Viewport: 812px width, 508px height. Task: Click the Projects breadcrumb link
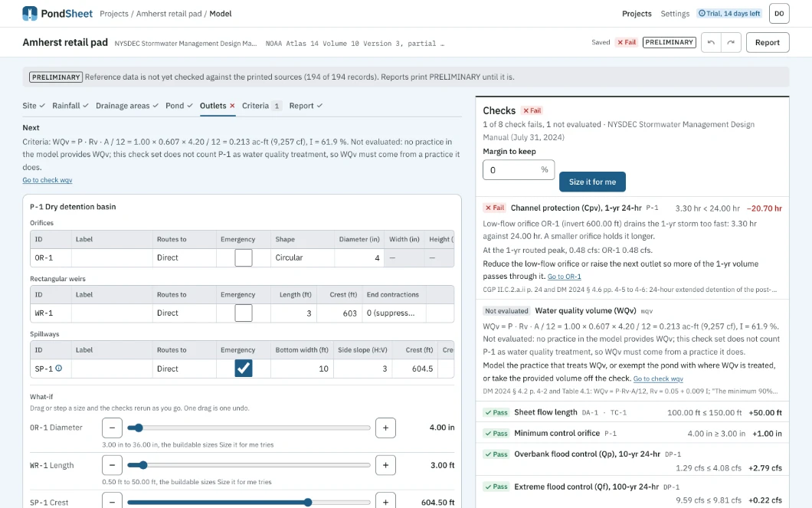[x=114, y=14]
